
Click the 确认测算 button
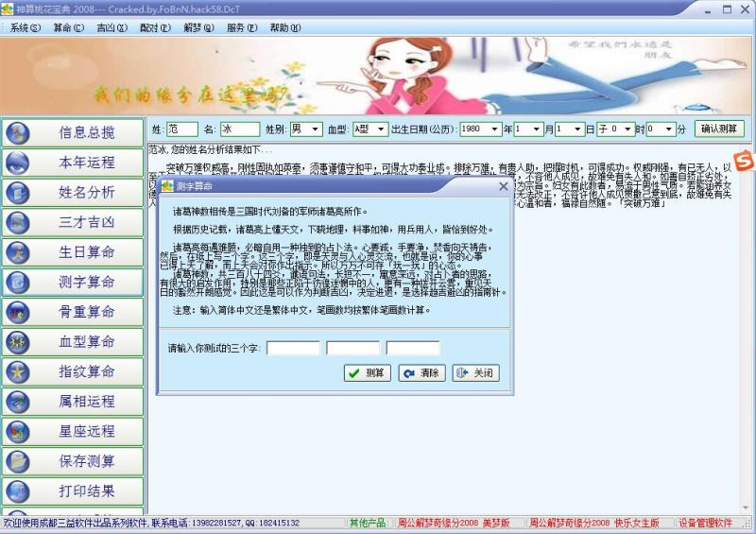click(719, 129)
